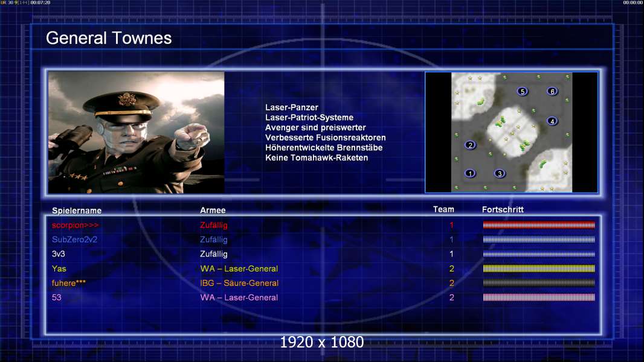Image resolution: width=644 pixels, height=362 pixels.
Task: Click start position marker 2 on minimap
Action: (x=470, y=145)
